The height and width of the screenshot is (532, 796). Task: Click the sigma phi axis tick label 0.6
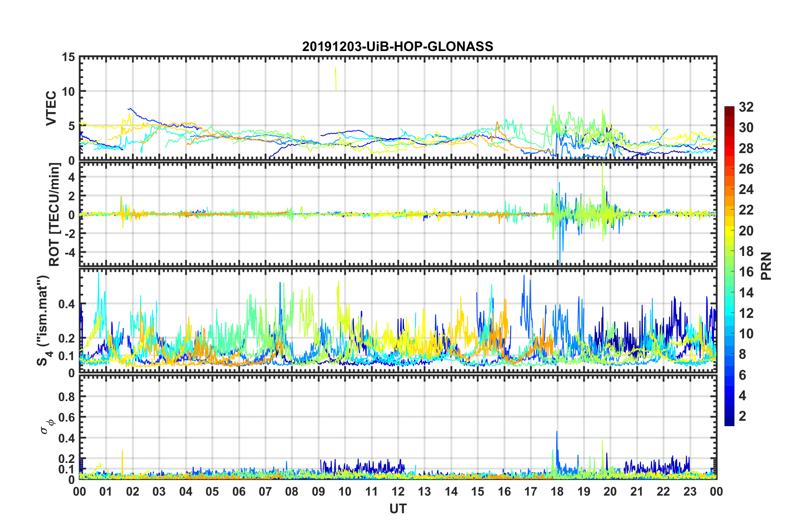pos(67,417)
